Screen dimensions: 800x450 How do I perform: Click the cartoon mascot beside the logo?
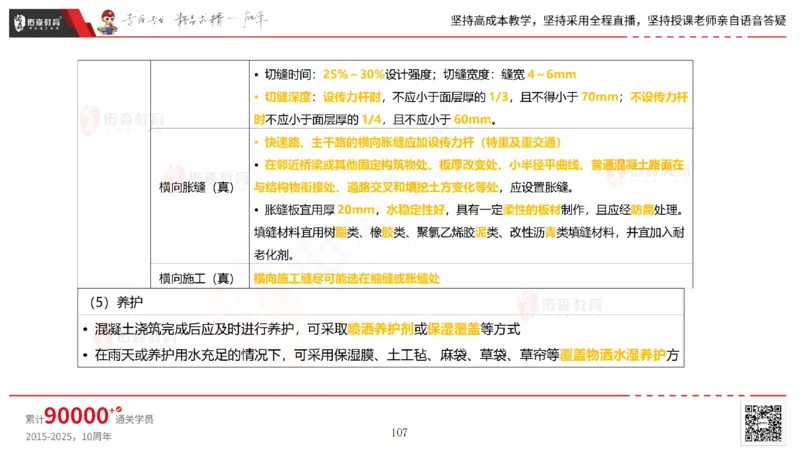(108, 22)
